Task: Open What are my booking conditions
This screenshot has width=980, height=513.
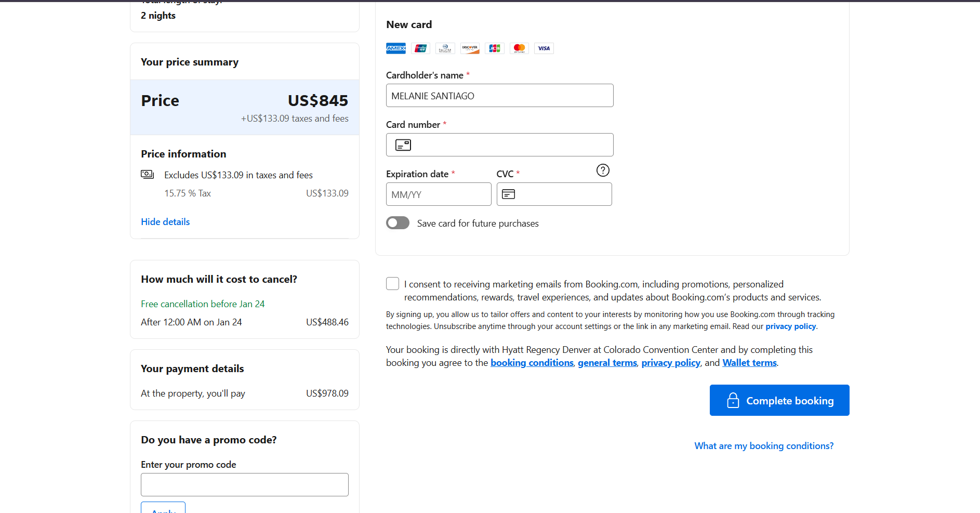Action: click(x=764, y=446)
